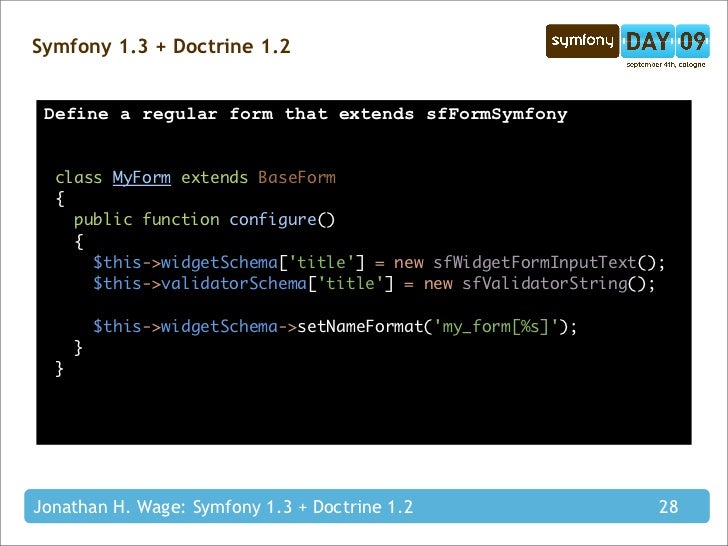Click the 'class' keyword in the code

78,177
